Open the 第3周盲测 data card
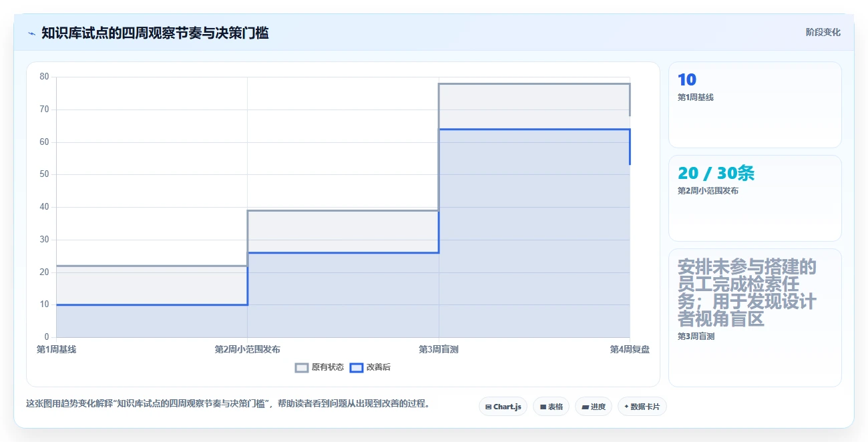This screenshot has height=442, width=868. tap(754, 318)
